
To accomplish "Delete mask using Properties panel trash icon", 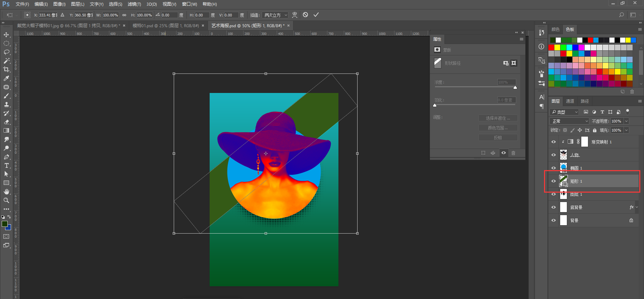I will [513, 153].
